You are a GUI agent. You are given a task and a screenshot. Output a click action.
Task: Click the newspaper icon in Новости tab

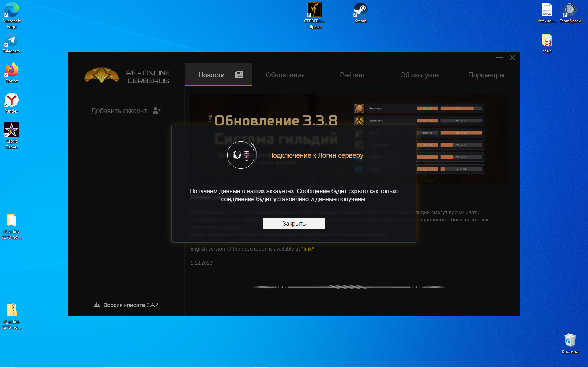[239, 75]
